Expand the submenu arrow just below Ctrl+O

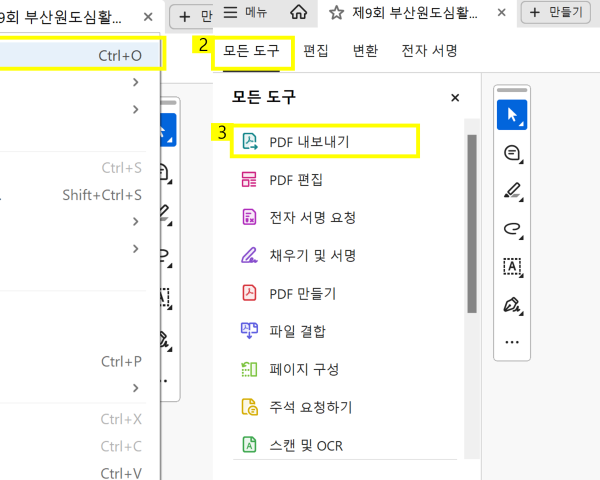[x=135, y=82]
